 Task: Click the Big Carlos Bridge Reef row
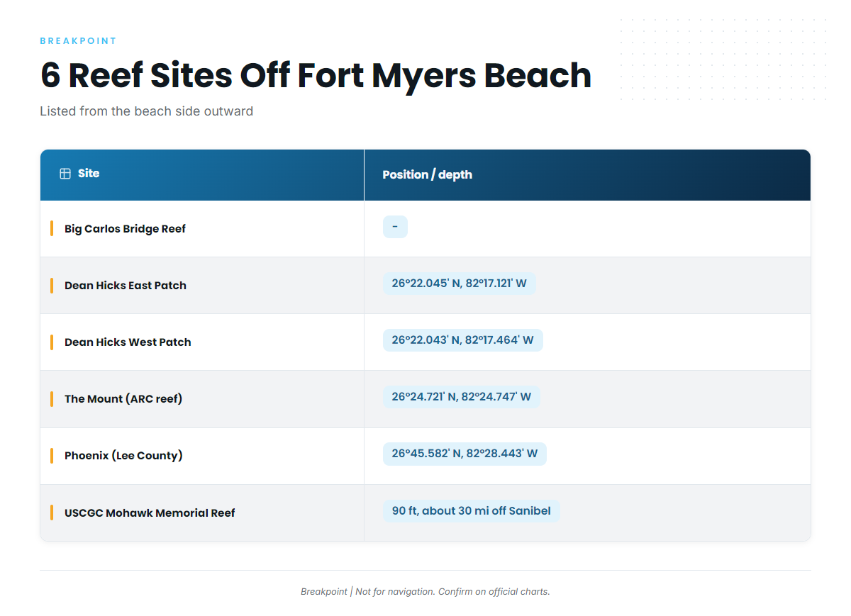tap(425, 229)
